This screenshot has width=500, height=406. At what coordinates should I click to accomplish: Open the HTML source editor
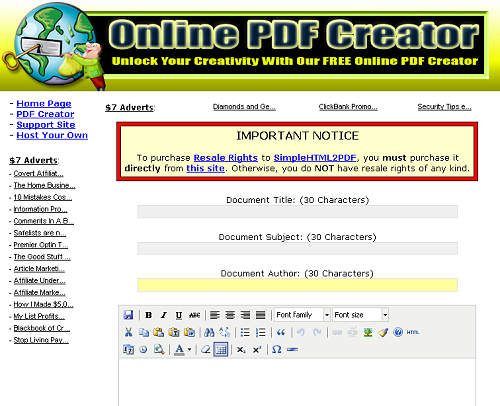coord(413,332)
